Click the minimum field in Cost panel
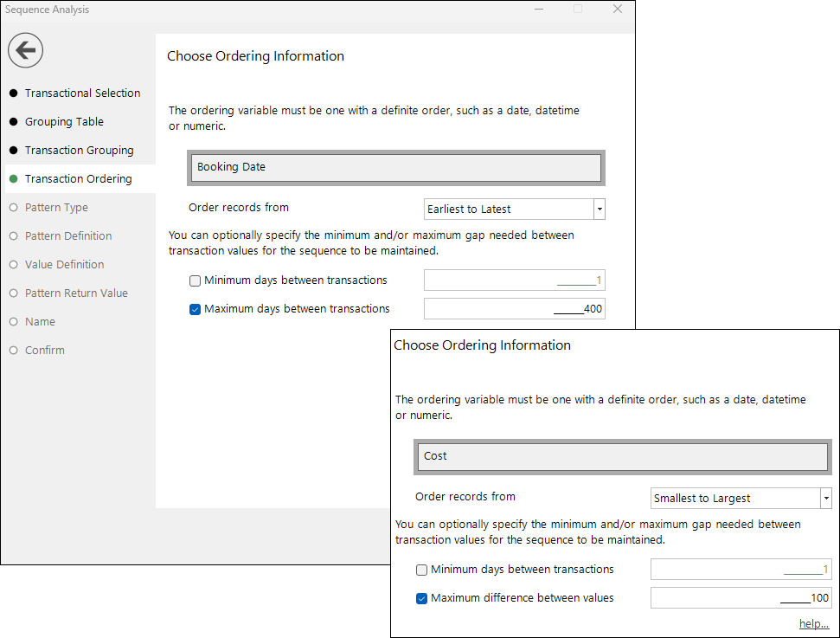The image size is (840, 638). click(x=741, y=569)
